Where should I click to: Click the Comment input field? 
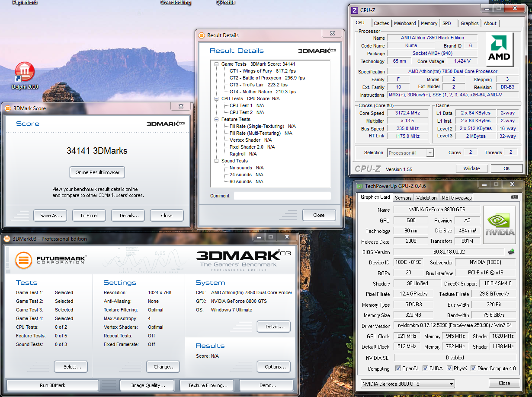click(282, 196)
